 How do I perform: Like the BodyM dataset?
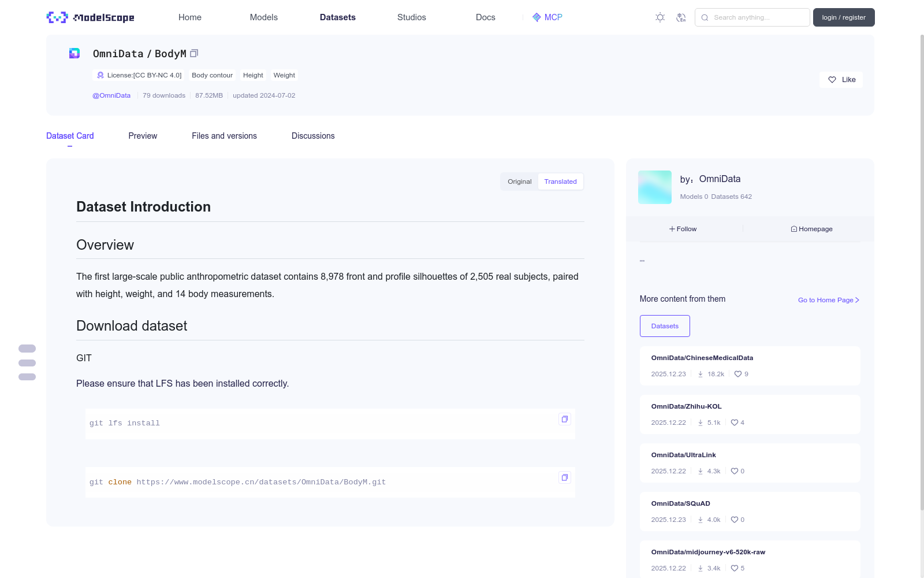(x=841, y=80)
